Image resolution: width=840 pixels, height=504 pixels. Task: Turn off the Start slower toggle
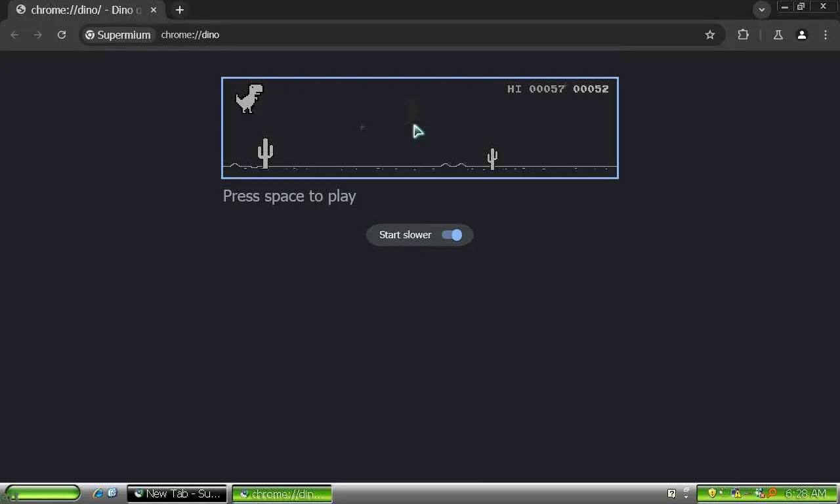pos(452,235)
